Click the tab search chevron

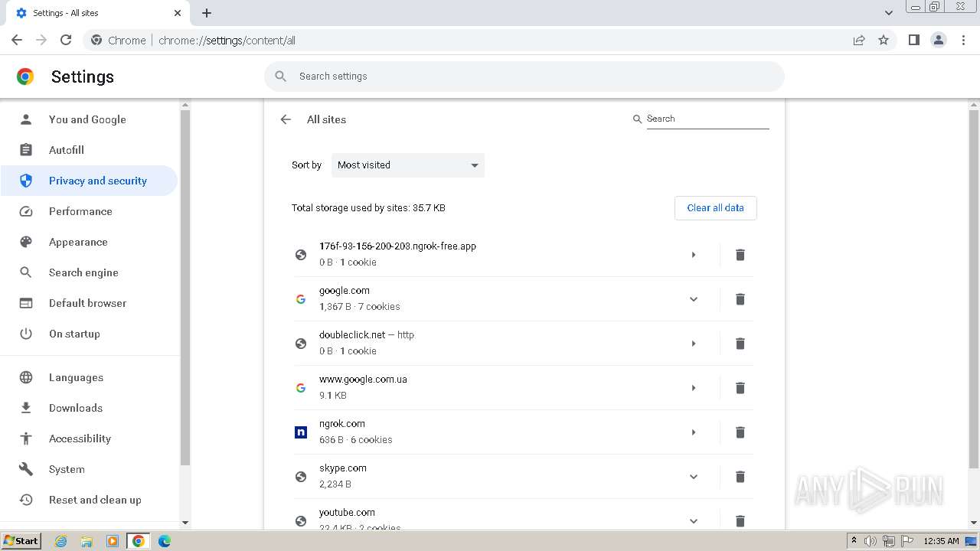889,13
